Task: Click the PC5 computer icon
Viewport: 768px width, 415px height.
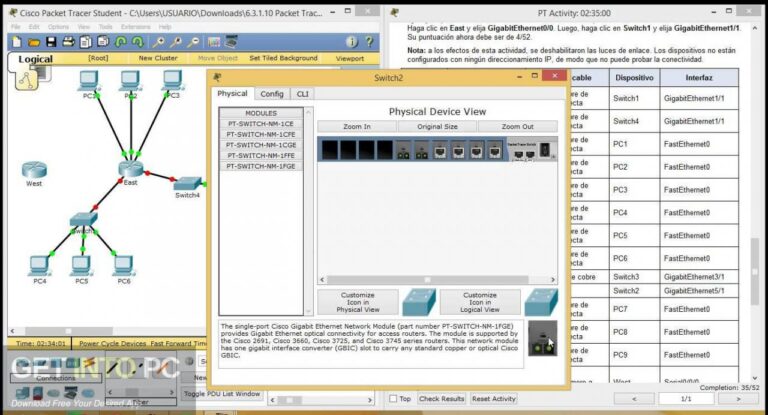Action: click(81, 266)
